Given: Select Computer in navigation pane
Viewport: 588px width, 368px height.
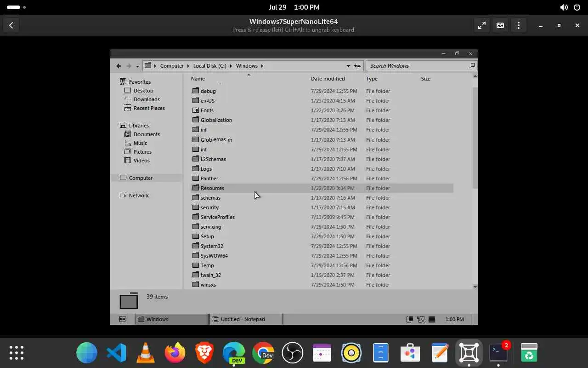Looking at the screenshot, I should tap(141, 178).
